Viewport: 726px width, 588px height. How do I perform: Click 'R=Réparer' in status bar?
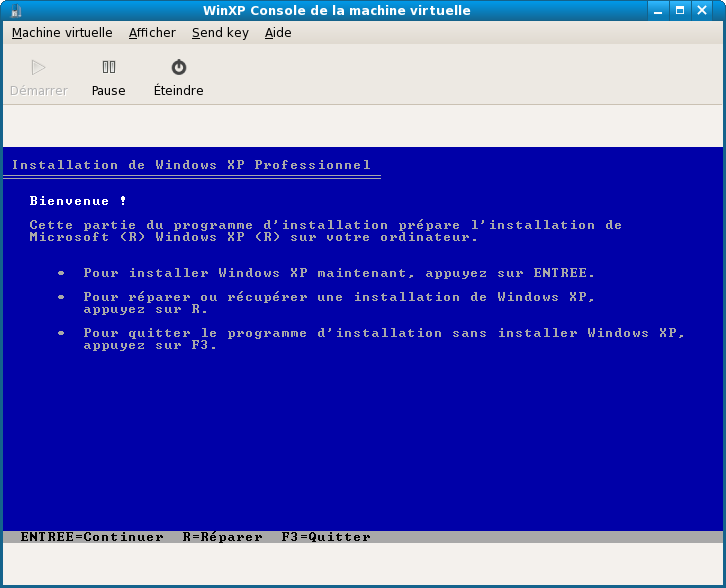point(222,537)
